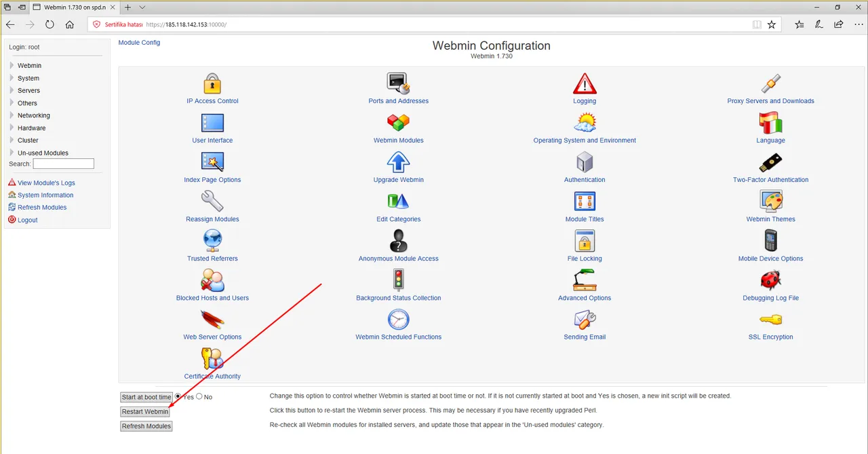Add page to favorites star
Screen dimensions: 868x454
tap(772, 24)
